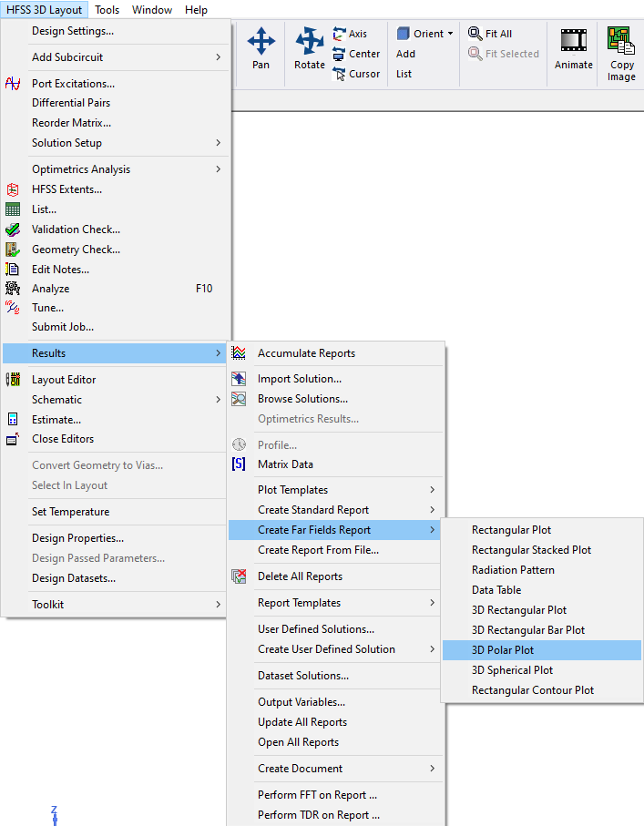
Task: Open the Tools menu
Action: coord(107,9)
